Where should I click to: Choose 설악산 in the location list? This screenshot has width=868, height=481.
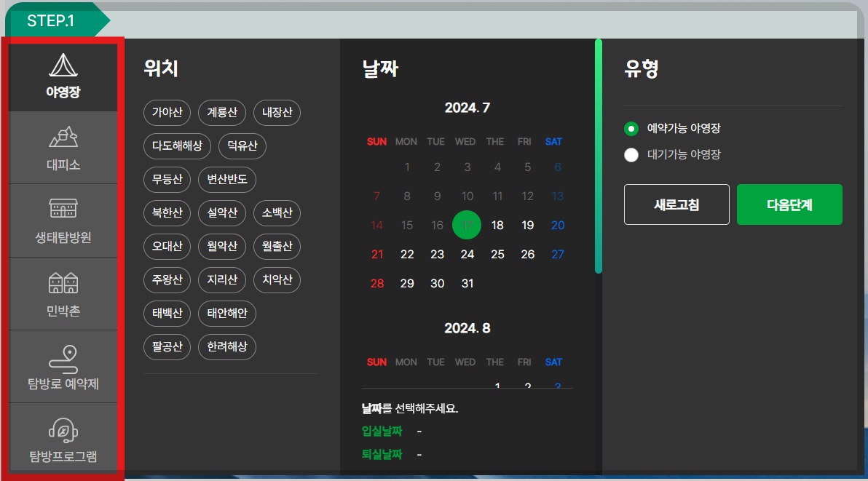point(222,213)
